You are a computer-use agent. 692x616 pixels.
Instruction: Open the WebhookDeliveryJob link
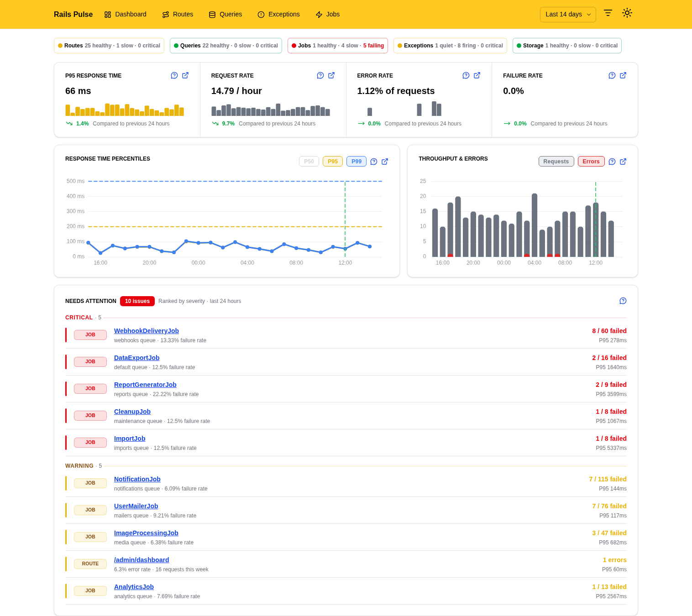tap(147, 331)
